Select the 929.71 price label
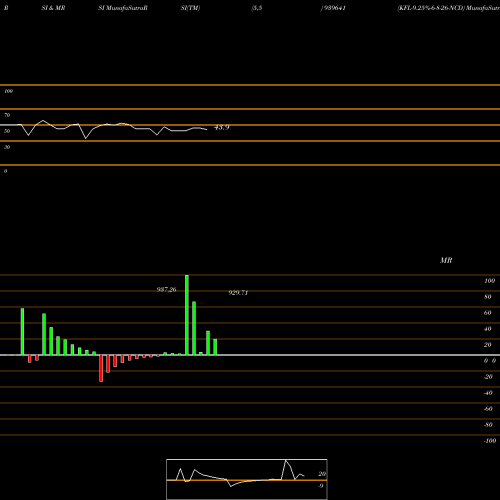Viewport: 500px width, 500px height. pyautogui.click(x=238, y=293)
